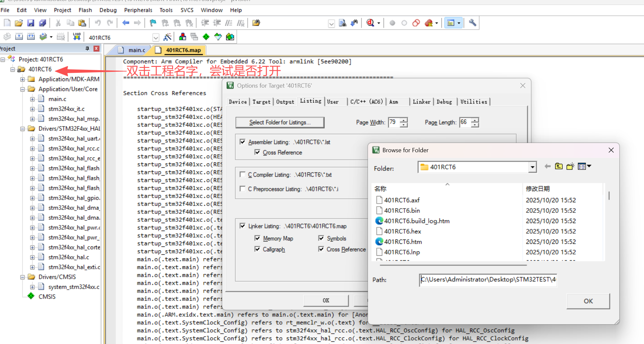Switch to the Linker tab in Options dialog

pos(421,102)
